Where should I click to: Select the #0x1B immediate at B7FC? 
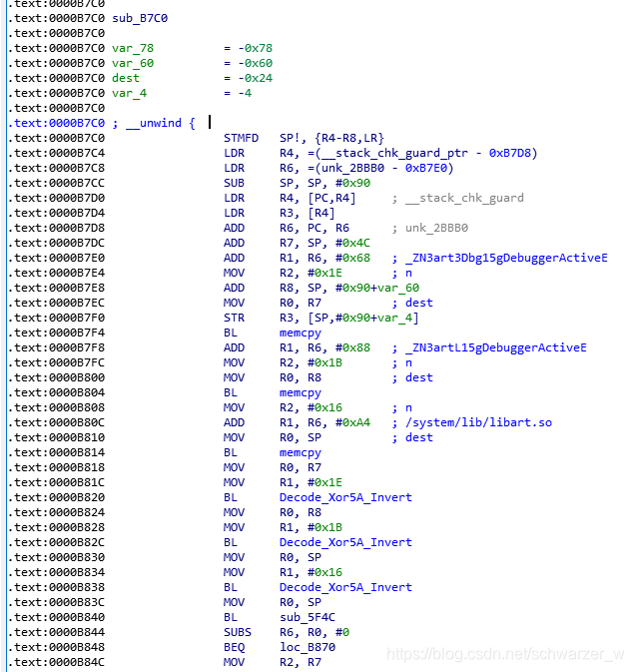[324, 363]
